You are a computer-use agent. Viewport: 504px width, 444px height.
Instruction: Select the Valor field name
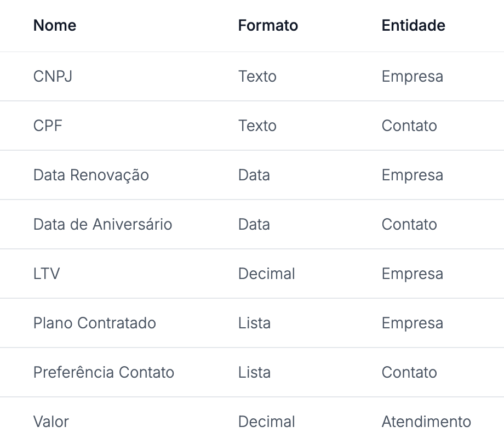pyautogui.click(x=51, y=422)
